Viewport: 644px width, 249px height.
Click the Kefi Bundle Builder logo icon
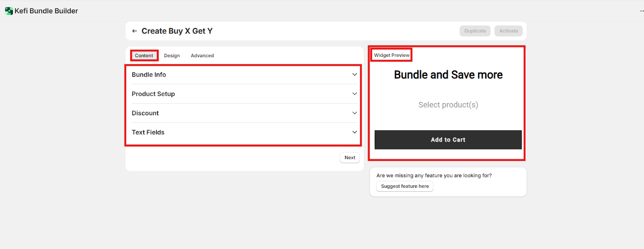(x=9, y=11)
